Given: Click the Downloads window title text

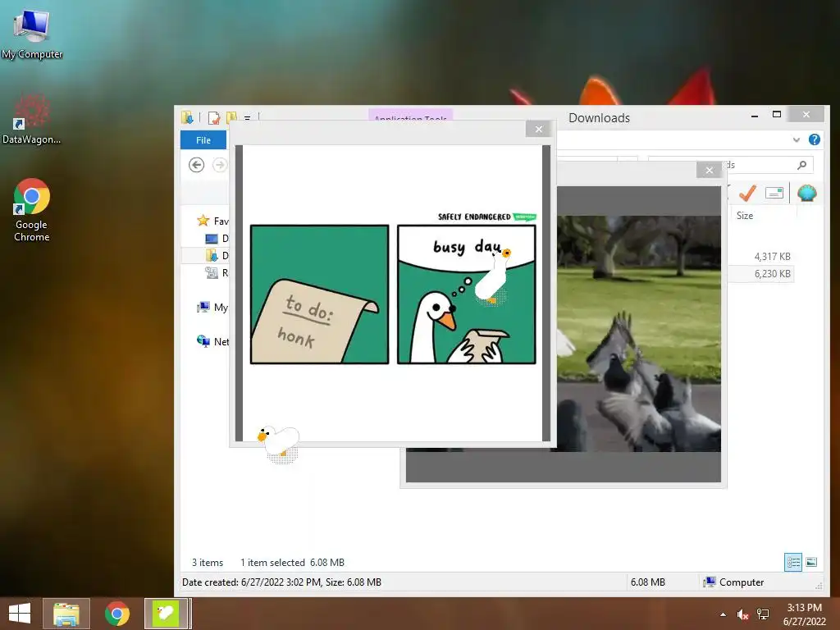Looking at the screenshot, I should pos(599,118).
